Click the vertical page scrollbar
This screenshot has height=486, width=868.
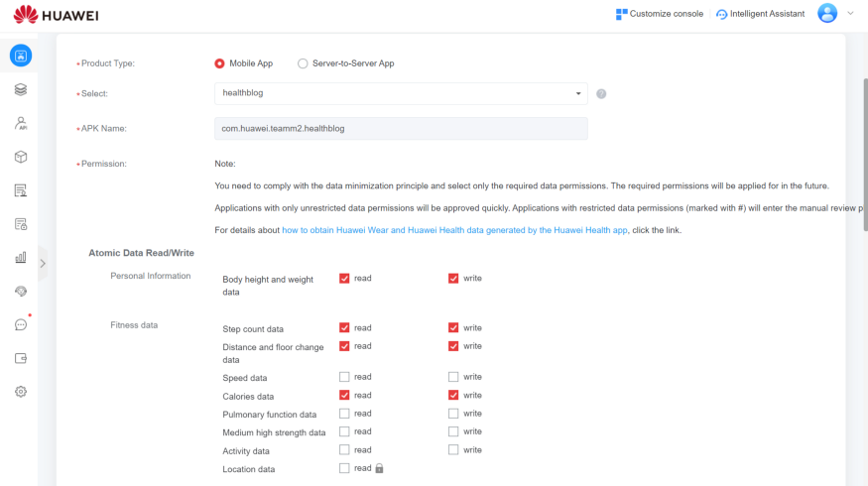coord(865,155)
